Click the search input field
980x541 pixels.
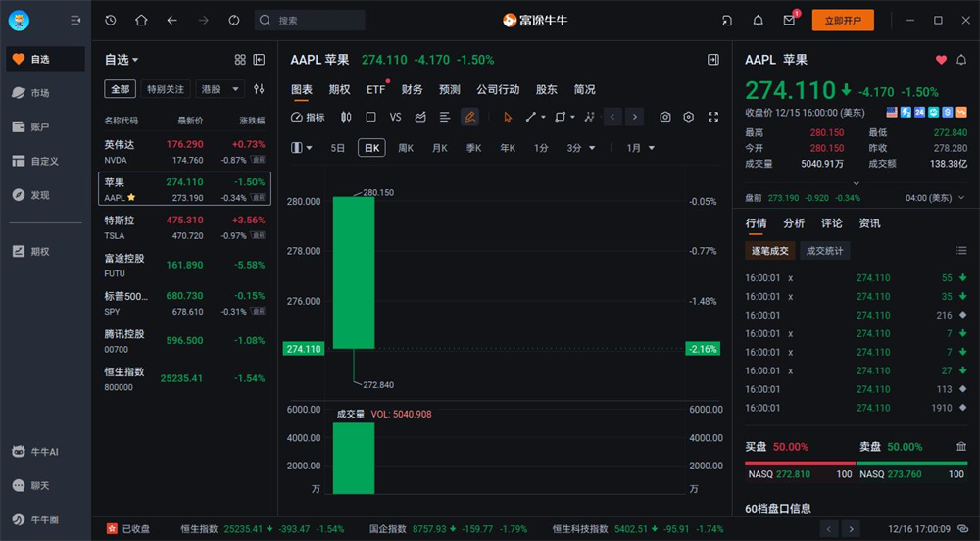(x=310, y=20)
